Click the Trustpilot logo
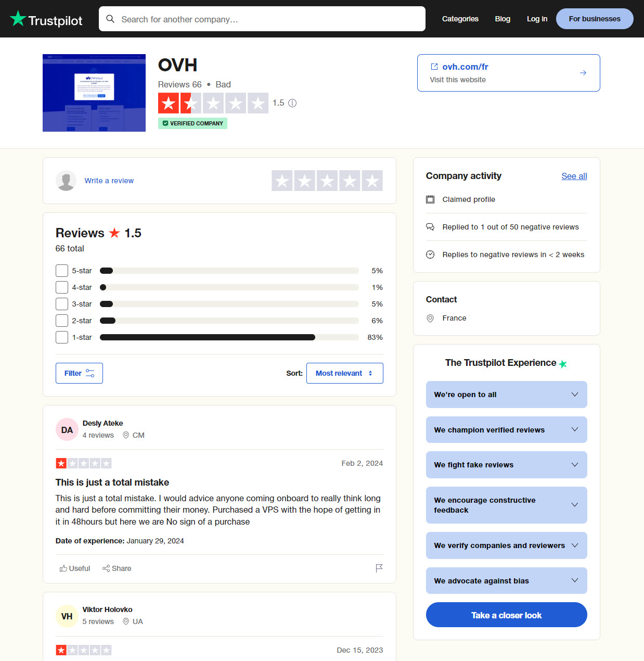This screenshot has width=644, height=661. pos(46,19)
